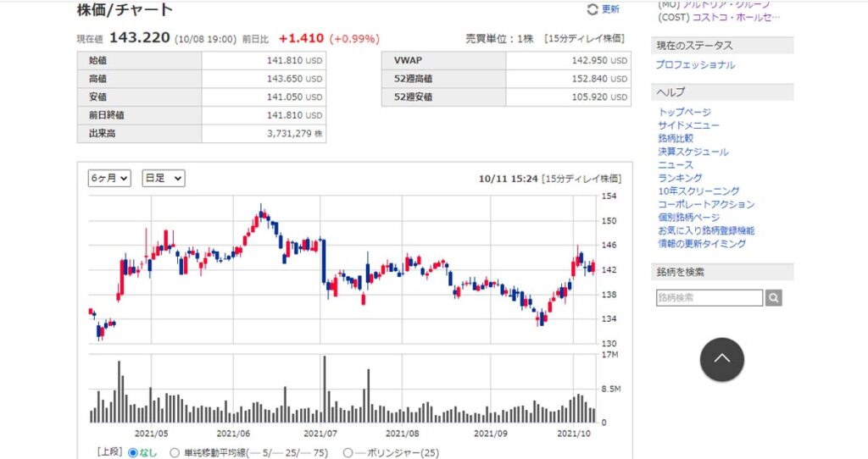The height and width of the screenshot is (459, 868).
Task: Click the 銘柄検索 input field
Action: pyautogui.click(x=709, y=298)
